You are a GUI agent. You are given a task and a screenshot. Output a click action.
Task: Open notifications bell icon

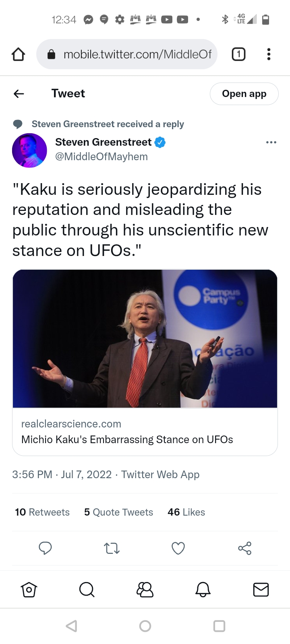tap(203, 590)
